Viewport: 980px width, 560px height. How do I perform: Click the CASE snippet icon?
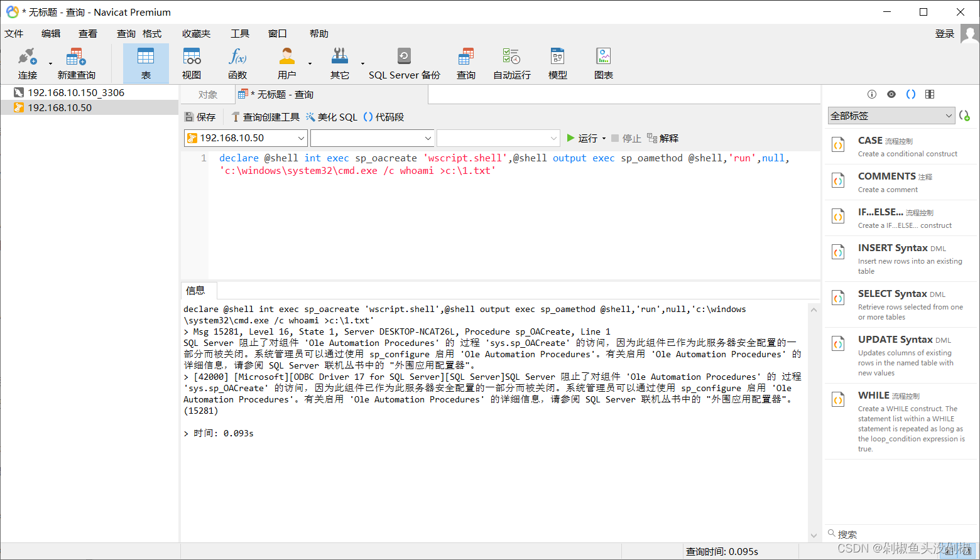pyautogui.click(x=838, y=145)
